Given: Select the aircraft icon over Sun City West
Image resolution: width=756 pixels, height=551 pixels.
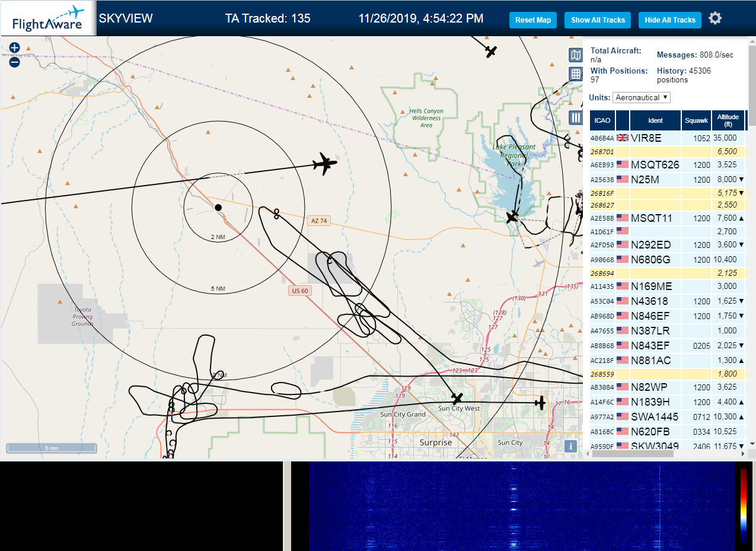Looking at the screenshot, I should (457, 398).
